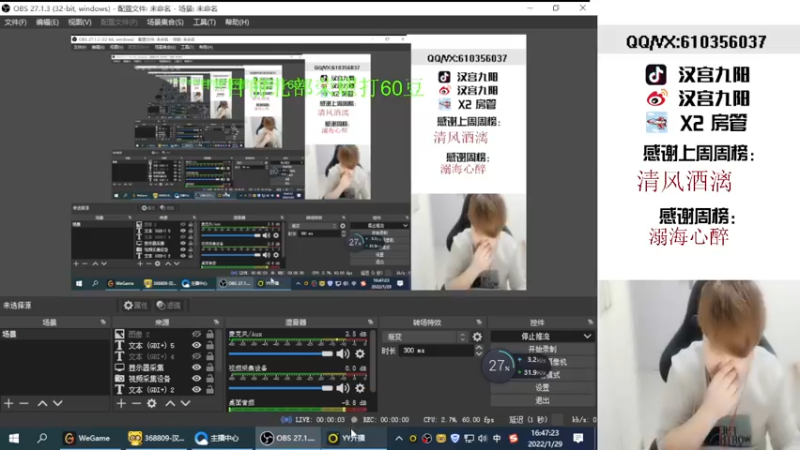Remove selected source with minus icon
The height and width of the screenshot is (450, 800).
coord(136,403)
